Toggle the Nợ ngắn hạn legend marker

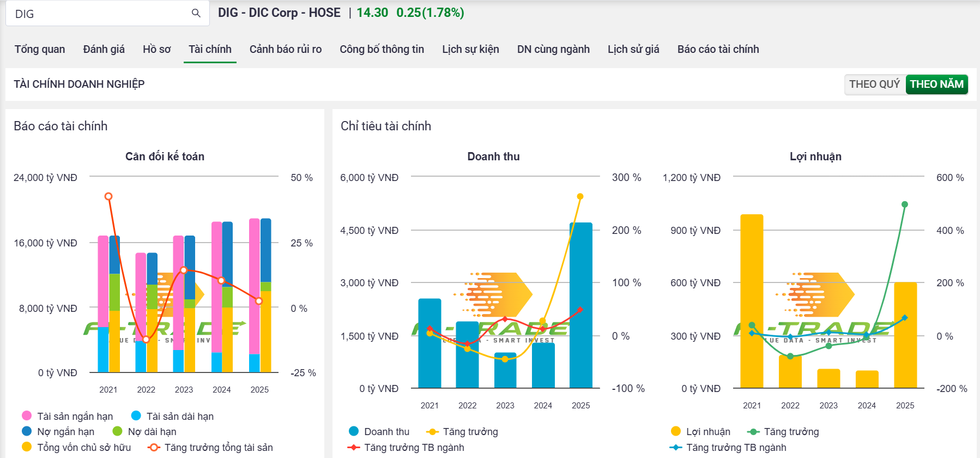pos(27,431)
